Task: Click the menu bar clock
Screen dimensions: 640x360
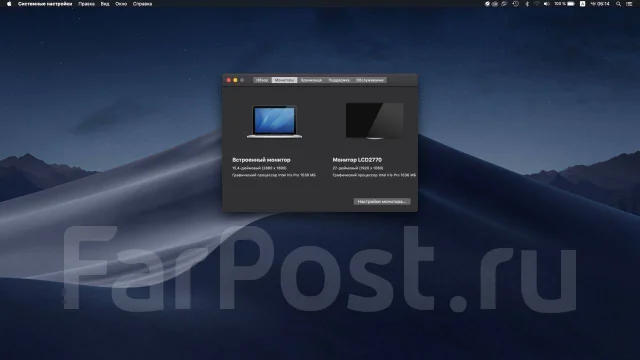Action: (x=600, y=4)
